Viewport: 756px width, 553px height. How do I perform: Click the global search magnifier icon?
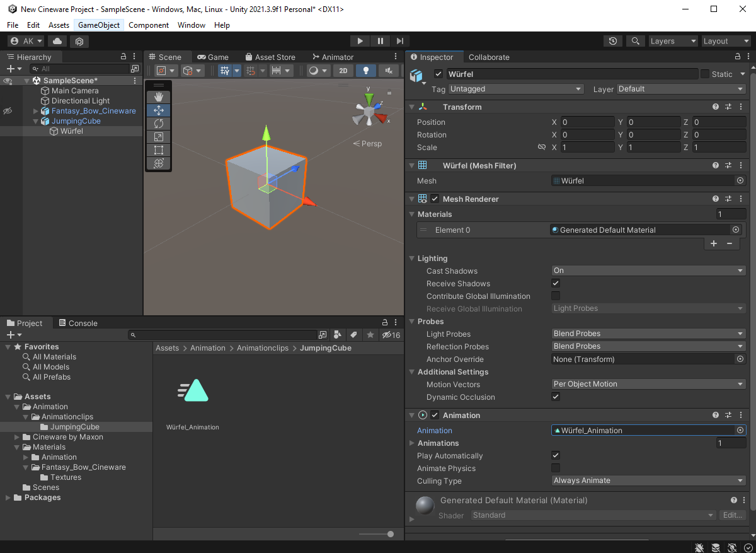pyautogui.click(x=635, y=41)
